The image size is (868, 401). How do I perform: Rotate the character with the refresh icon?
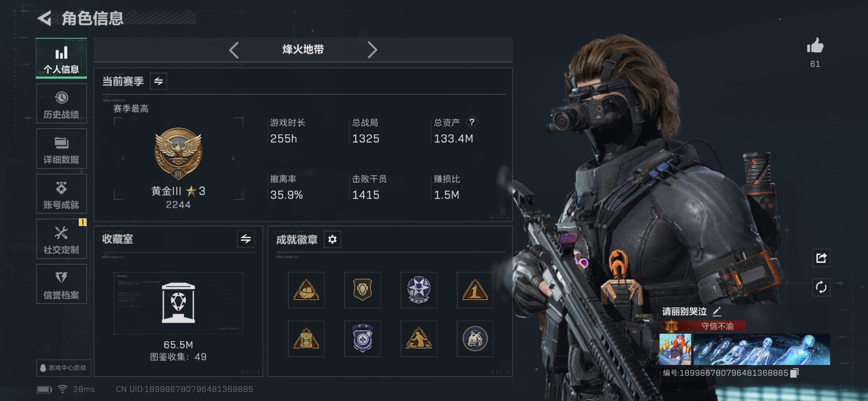click(x=821, y=287)
